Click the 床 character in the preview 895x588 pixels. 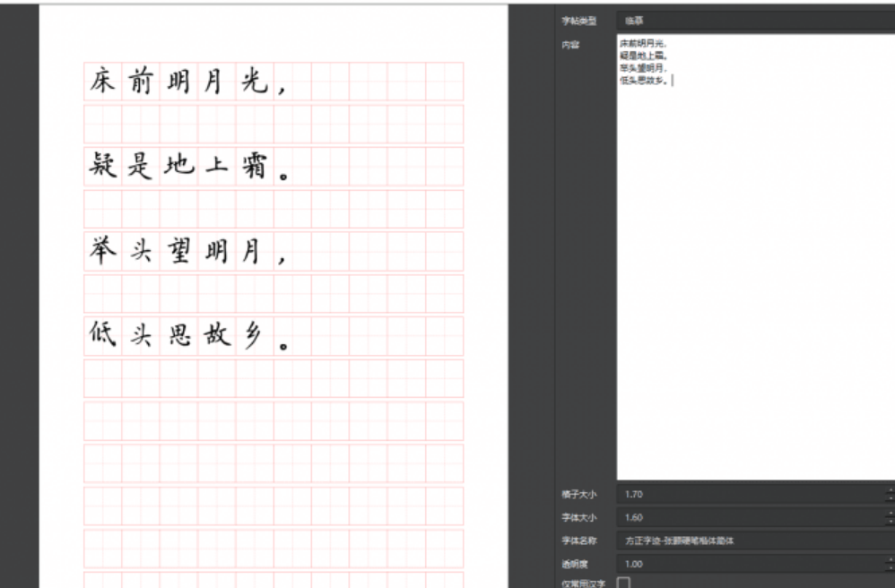point(103,82)
